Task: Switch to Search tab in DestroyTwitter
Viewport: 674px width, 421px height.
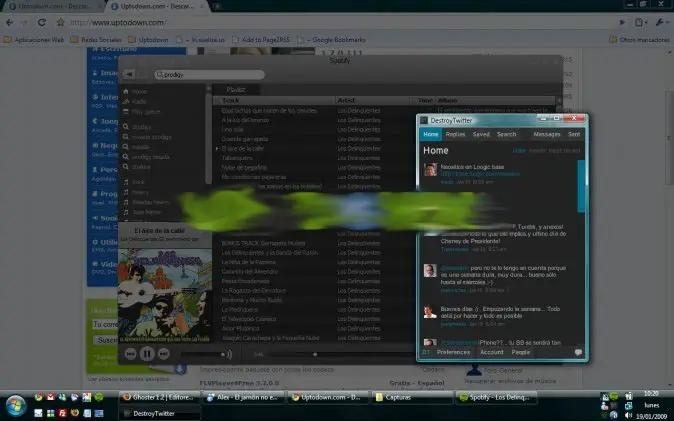Action: [x=506, y=134]
